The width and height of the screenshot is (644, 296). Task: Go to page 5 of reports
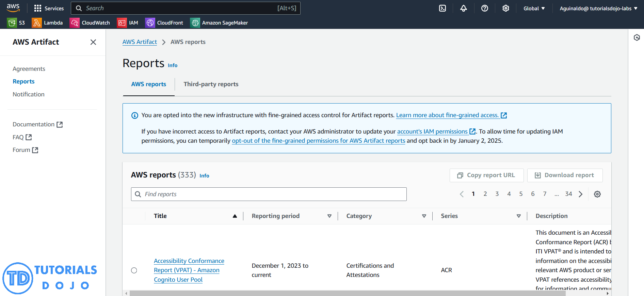(521, 194)
